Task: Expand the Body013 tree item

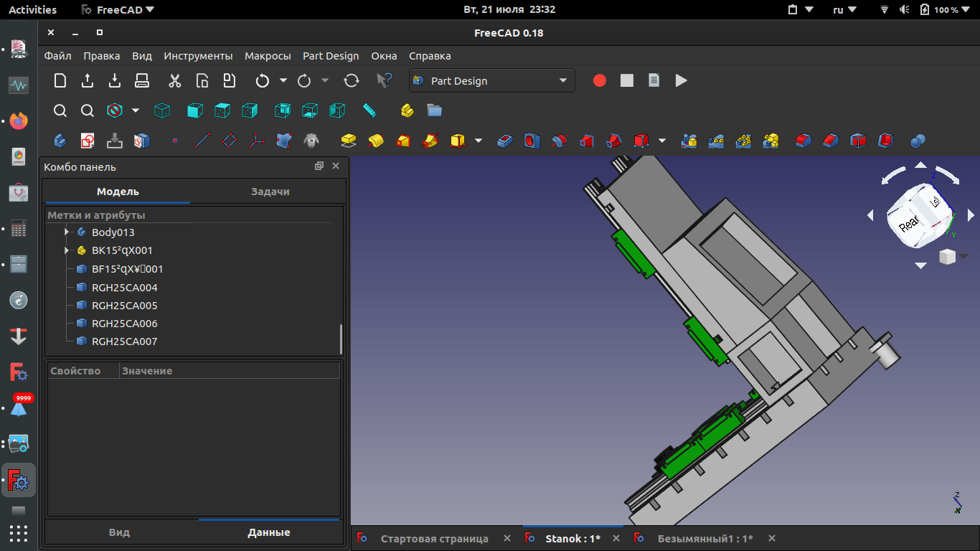Action: point(66,232)
